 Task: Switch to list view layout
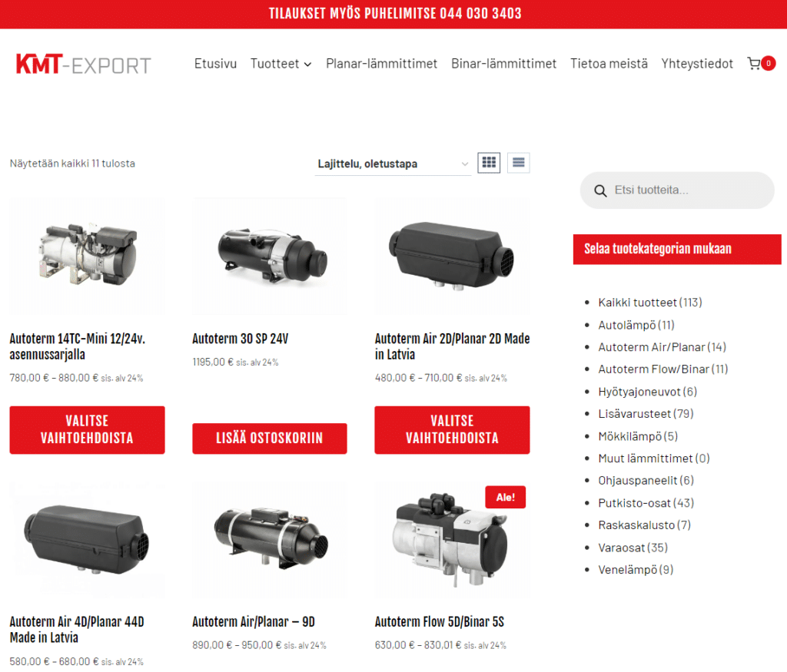pos(519,163)
